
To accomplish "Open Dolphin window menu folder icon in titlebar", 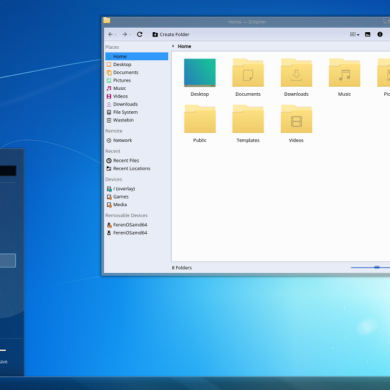I will tap(107, 21).
